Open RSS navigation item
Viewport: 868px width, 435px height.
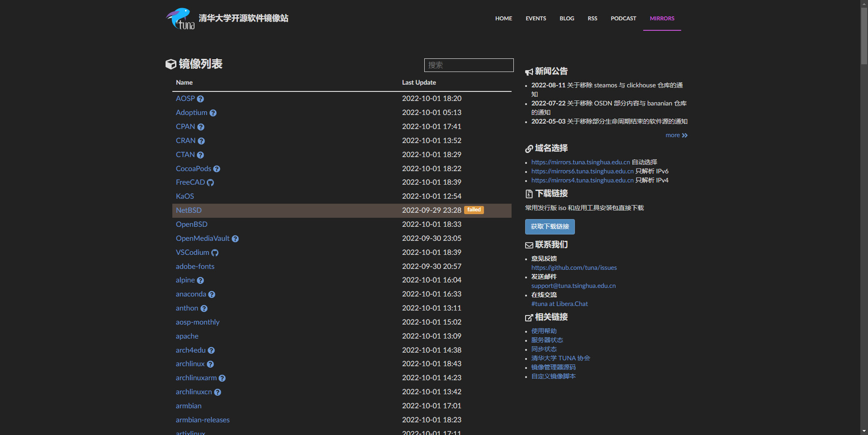[593, 19]
